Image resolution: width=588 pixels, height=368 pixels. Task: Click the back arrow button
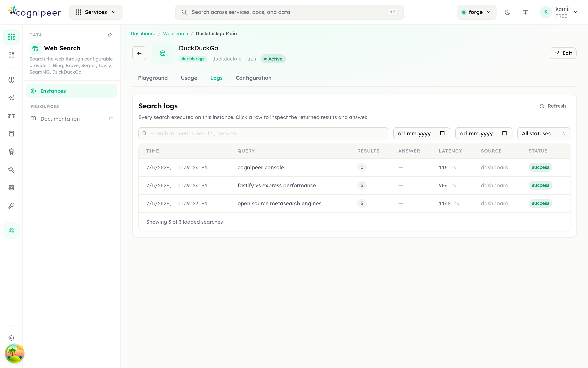(x=139, y=53)
